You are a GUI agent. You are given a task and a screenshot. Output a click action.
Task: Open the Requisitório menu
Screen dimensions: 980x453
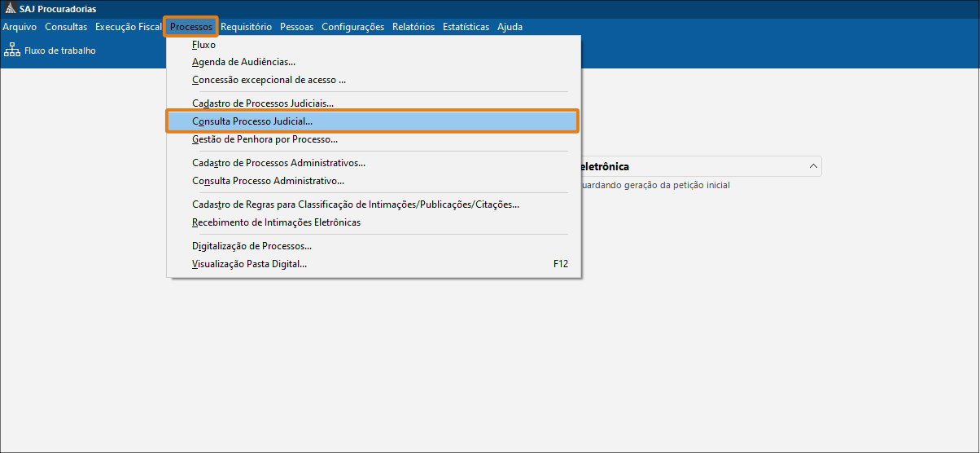point(246,27)
